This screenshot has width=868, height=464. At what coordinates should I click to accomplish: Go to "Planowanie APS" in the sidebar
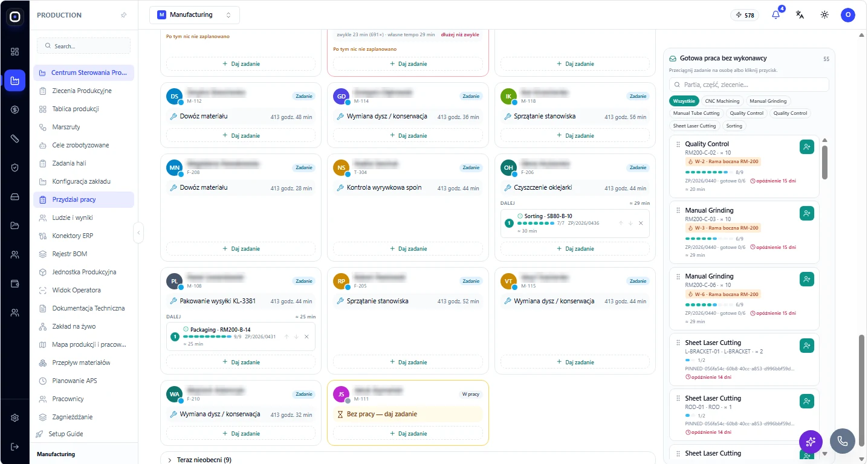(83, 381)
